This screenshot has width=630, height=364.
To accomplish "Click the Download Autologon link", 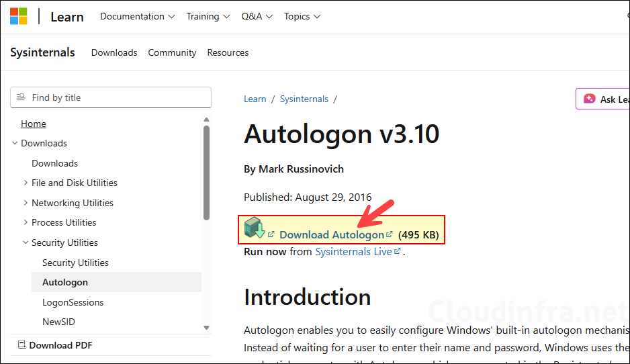I will coord(332,234).
